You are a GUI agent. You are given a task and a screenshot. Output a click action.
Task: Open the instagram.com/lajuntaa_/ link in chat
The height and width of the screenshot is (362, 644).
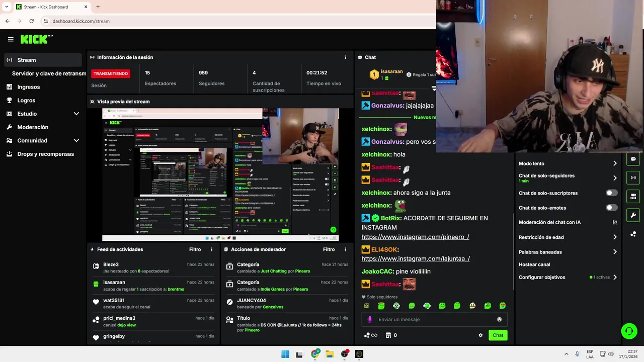(x=416, y=259)
